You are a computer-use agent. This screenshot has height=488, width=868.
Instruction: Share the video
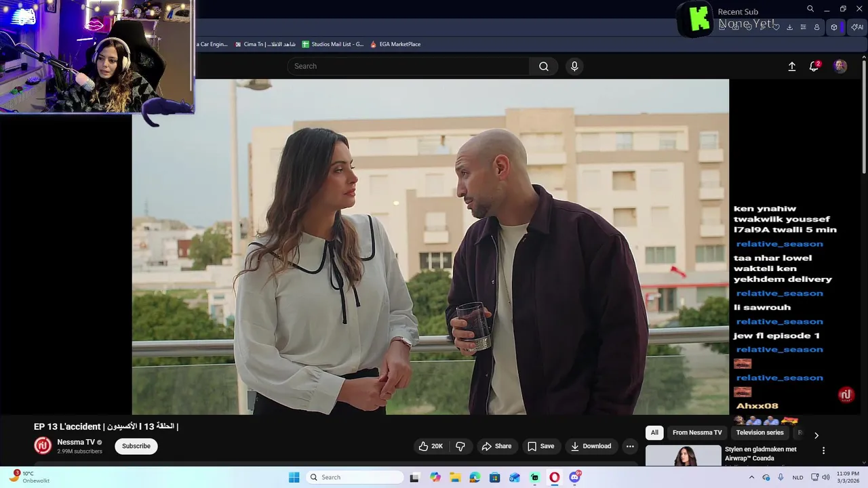pyautogui.click(x=496, y=446)
